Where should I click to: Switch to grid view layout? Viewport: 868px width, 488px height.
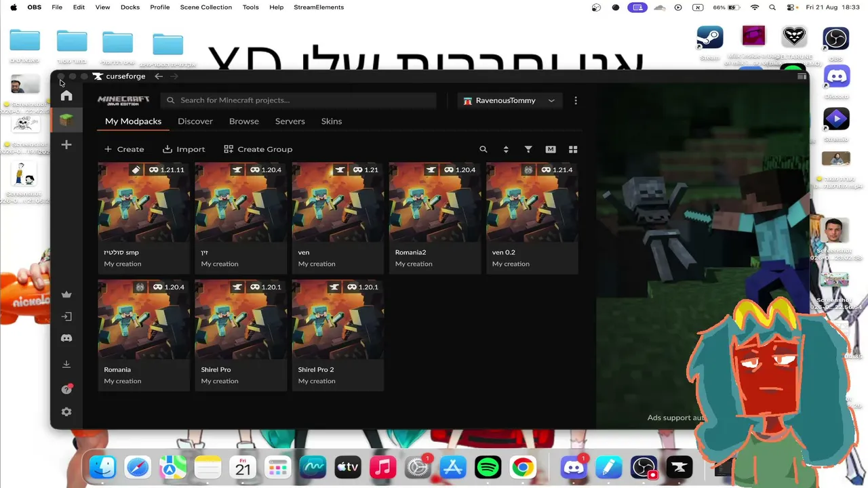pos(573,149)
